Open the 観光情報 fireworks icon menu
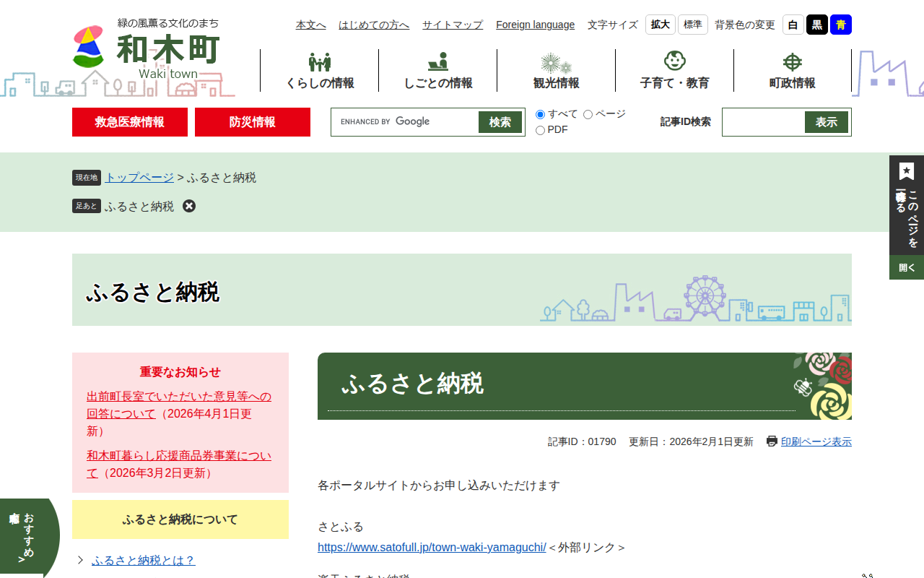 click(x=556, y=63)
